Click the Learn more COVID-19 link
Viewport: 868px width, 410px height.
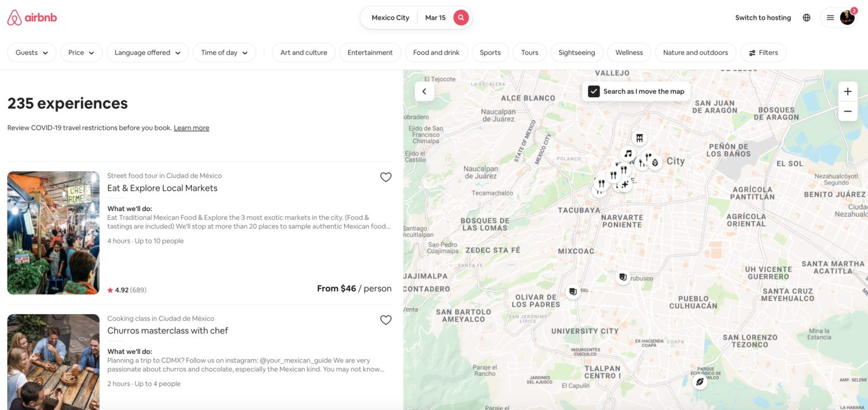coord(191,127)
